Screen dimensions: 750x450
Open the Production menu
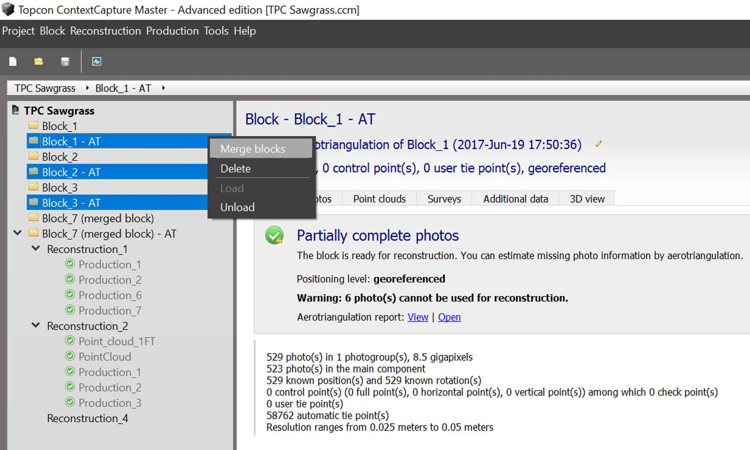(x=172, y=31)
